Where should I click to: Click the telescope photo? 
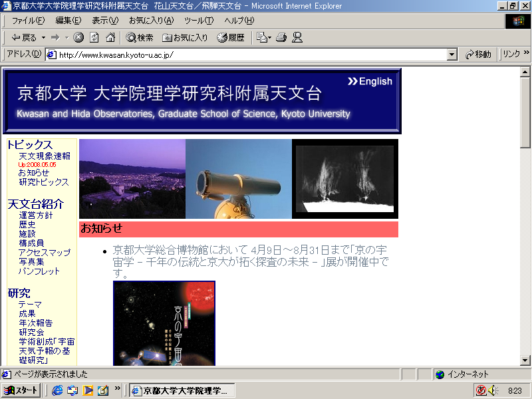tap(239, 179)
